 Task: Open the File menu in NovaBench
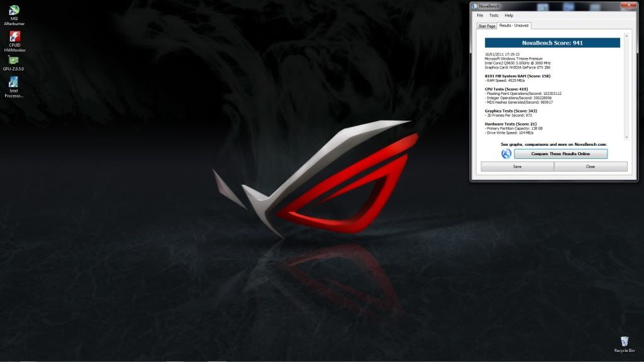480,15
